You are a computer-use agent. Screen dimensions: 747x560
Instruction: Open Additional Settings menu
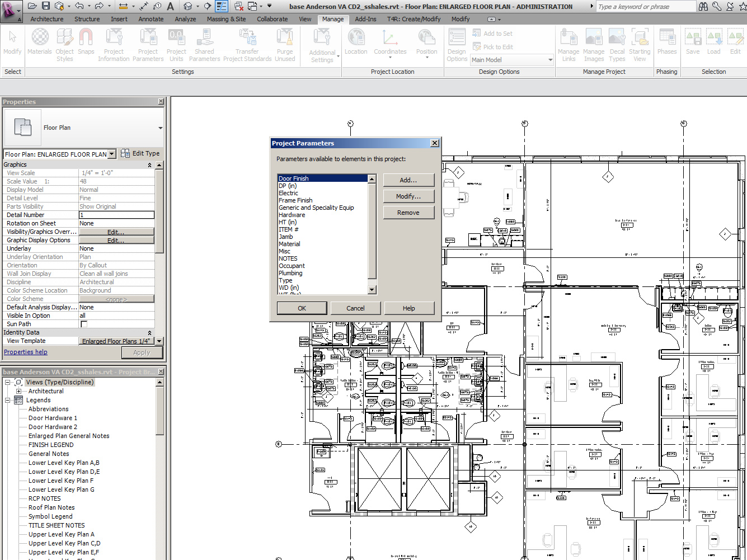pyautogui.click(x=322, y=46)
